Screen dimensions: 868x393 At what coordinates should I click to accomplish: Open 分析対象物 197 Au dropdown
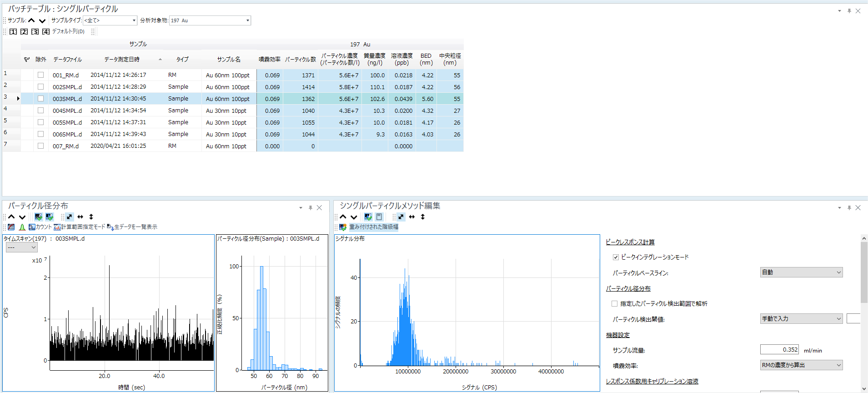[210, 20]
